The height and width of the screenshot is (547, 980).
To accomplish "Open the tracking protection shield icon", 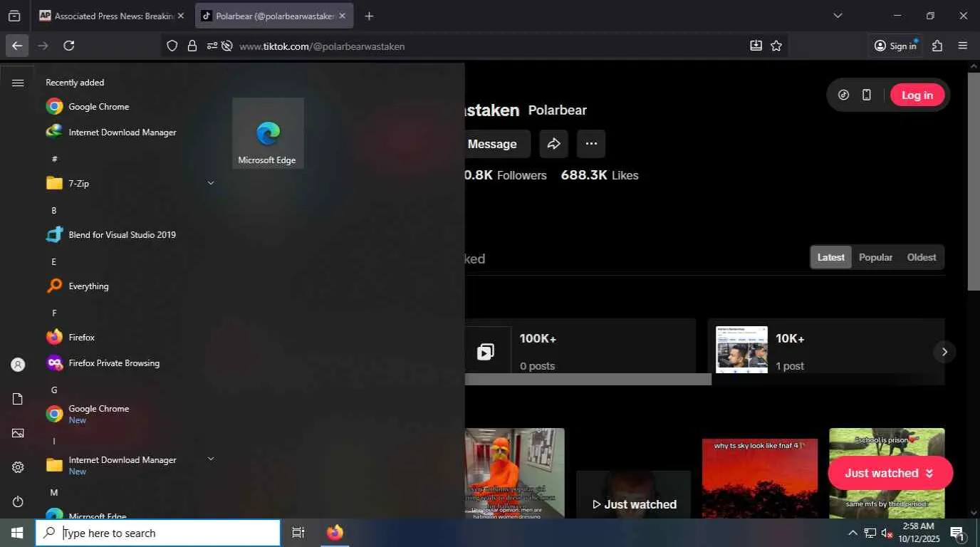I will (172, 46).
